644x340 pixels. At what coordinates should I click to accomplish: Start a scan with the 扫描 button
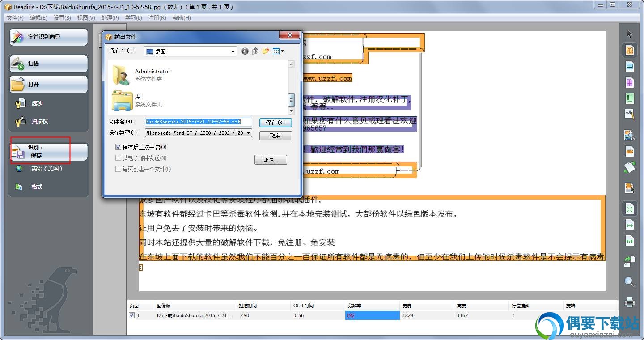49,64
